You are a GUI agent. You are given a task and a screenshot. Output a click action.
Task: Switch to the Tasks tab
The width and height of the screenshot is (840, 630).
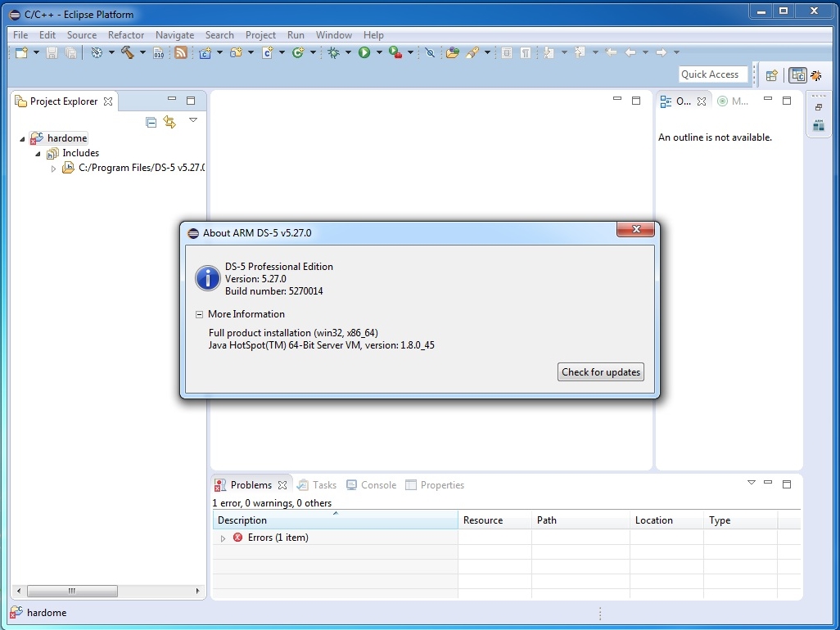click(x=317, y=485)
